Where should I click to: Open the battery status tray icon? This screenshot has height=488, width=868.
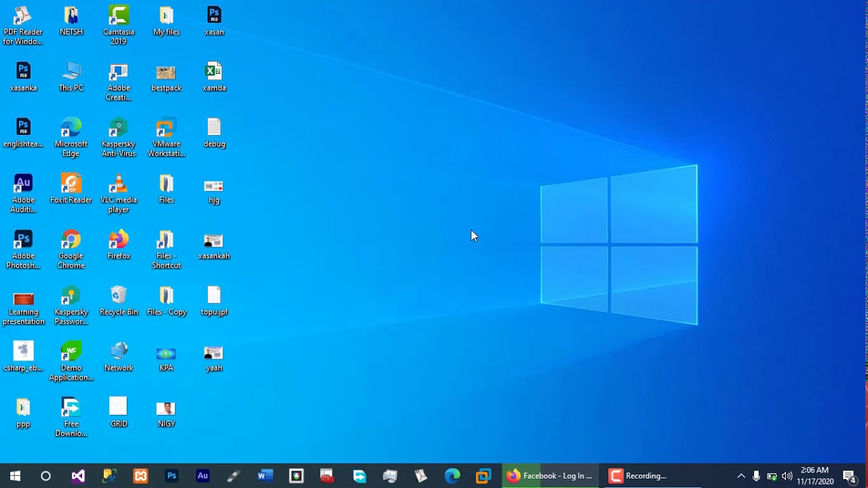(x=772, y=476)
